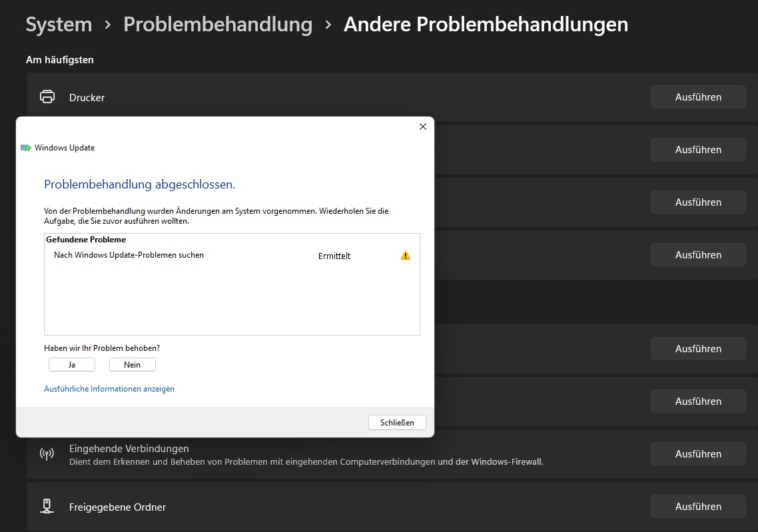Click the Problembehandlung abgeschlossen heading
The height and width of the screenshot is (532, 758).
click(139, 184)
